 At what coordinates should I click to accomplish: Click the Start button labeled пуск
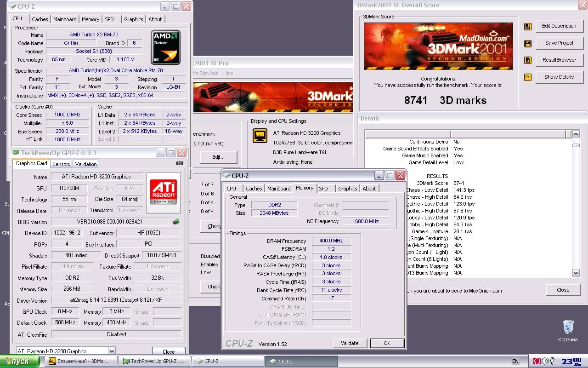coord(20,362)
